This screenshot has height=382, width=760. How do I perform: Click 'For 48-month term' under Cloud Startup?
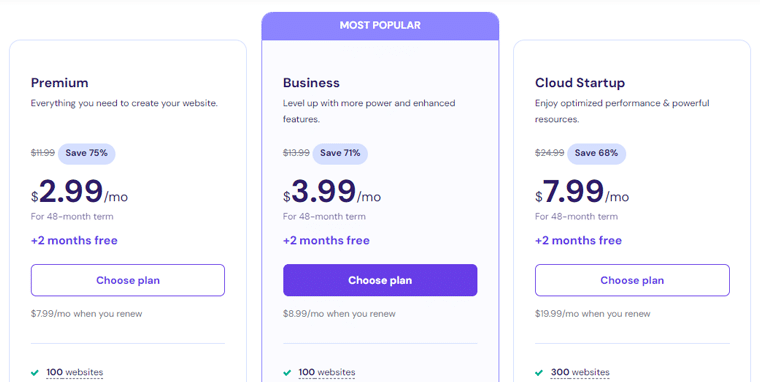pos(576,217)
